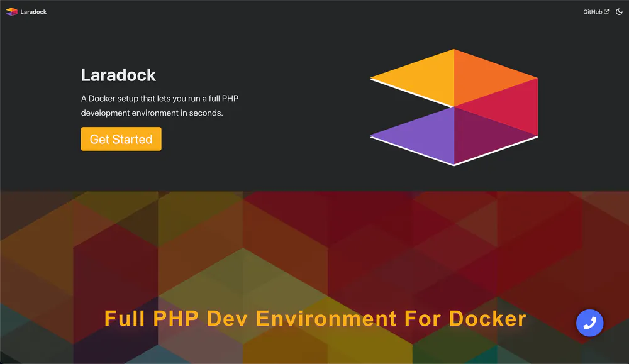
Task: Open the GitHub navigation menu entry
Action: click(592, 11)
